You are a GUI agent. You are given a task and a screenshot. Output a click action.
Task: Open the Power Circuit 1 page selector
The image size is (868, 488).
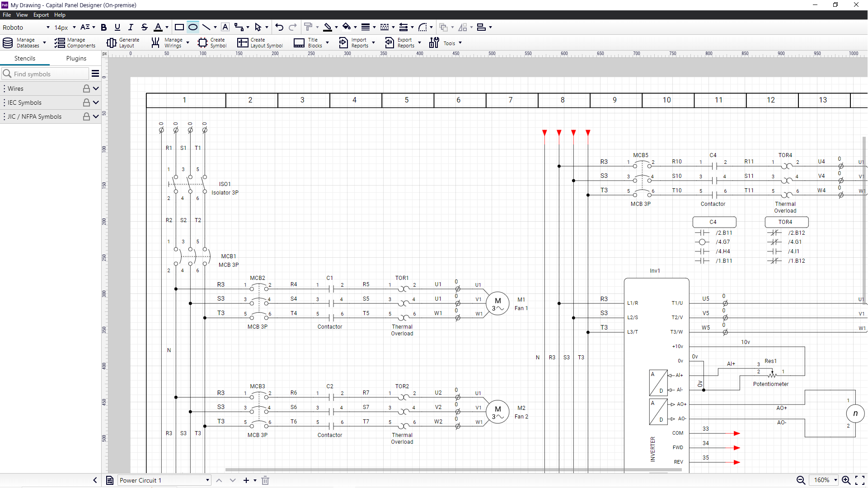(x=164, y=480)
